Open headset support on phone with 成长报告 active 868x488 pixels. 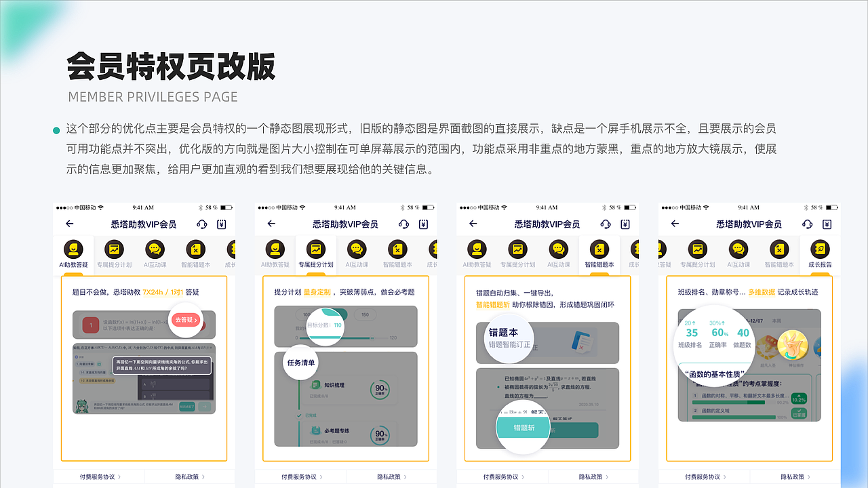[808, 224]
